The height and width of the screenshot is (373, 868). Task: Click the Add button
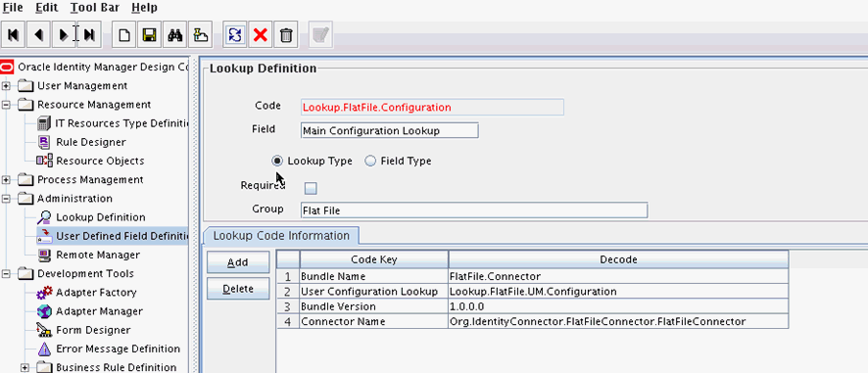click(238, 262)
